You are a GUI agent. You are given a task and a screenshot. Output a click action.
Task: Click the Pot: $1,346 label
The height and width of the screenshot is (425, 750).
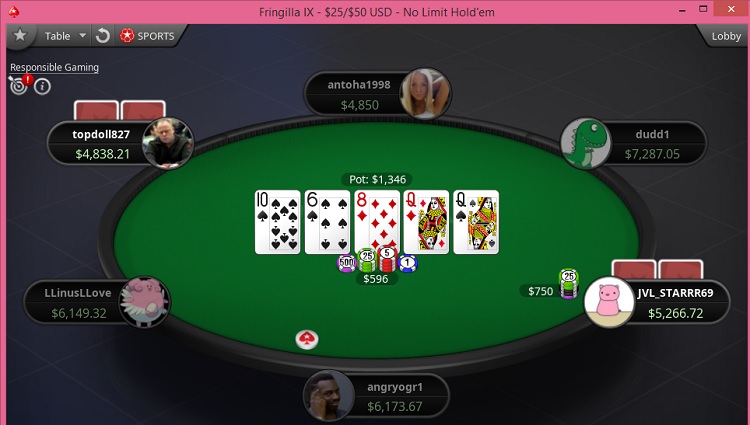tap(377, 179)
